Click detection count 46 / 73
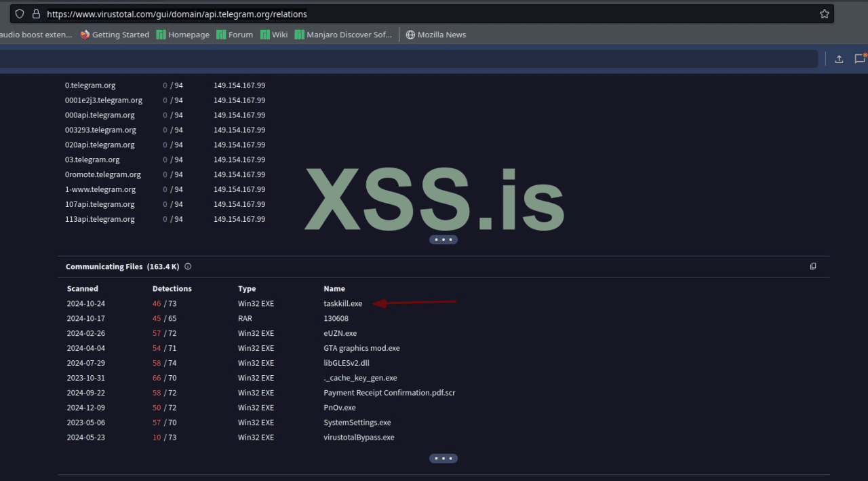 [x=165, y=304]
